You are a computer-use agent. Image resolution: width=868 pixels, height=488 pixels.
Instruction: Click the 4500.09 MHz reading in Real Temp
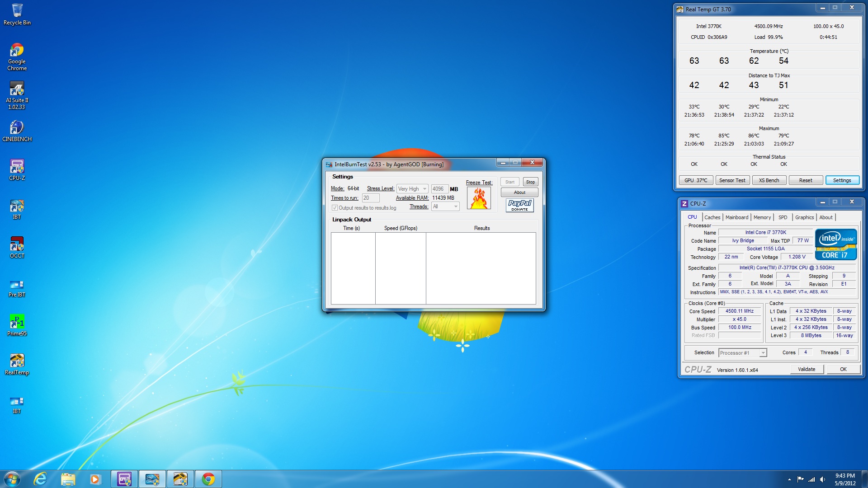[x=768, y=26]
